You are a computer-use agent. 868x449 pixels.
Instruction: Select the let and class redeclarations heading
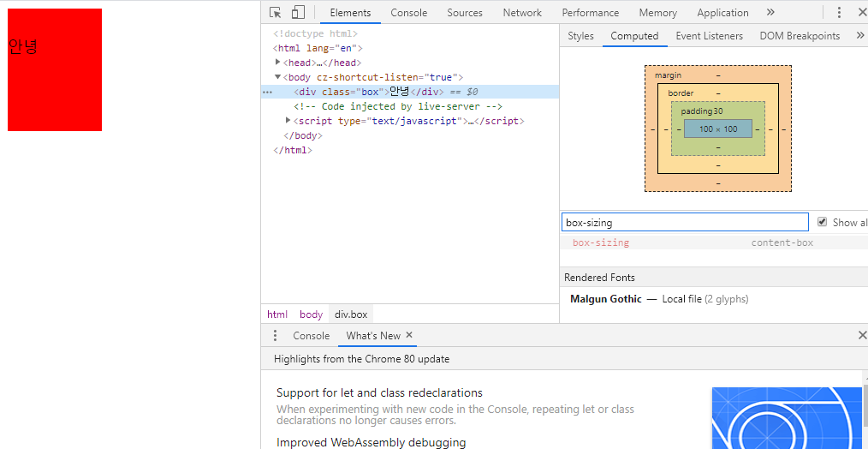click(379, 392)
